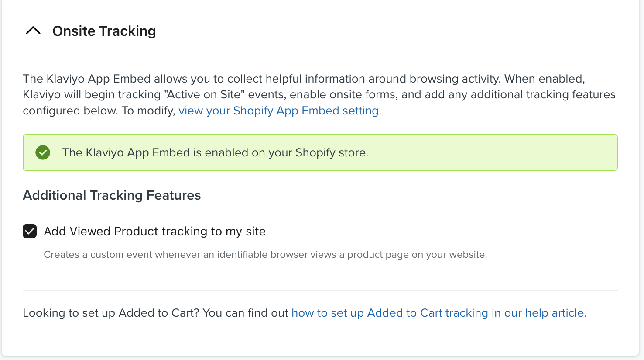The image size is (644, 360).
Task: Click the "Klaviyo App Embed is enabled" banner message
Action: [x=215, y=152]
